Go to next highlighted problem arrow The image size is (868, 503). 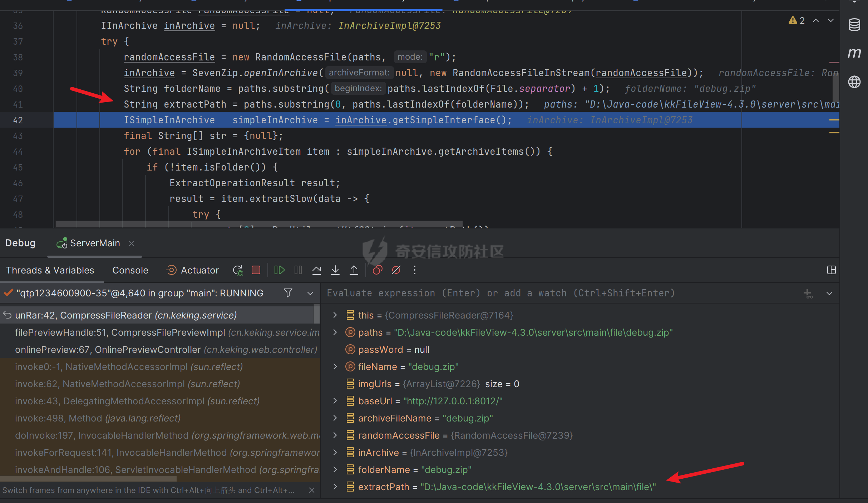click(831, 21)
